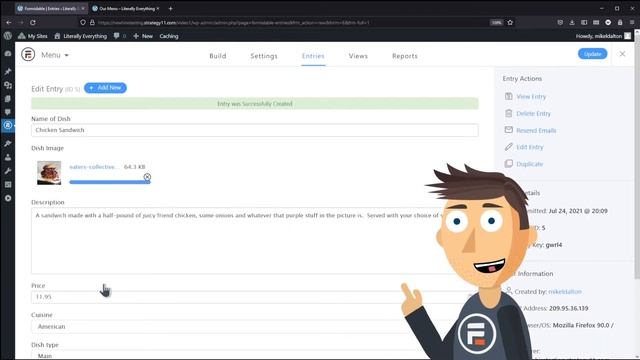The image size is (640, 360).
Task: Open the Formidable logo icon
Action: tap(28, 54)
